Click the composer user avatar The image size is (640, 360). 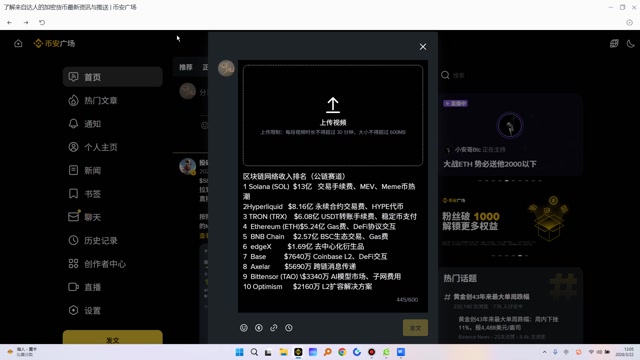[226, 68]
